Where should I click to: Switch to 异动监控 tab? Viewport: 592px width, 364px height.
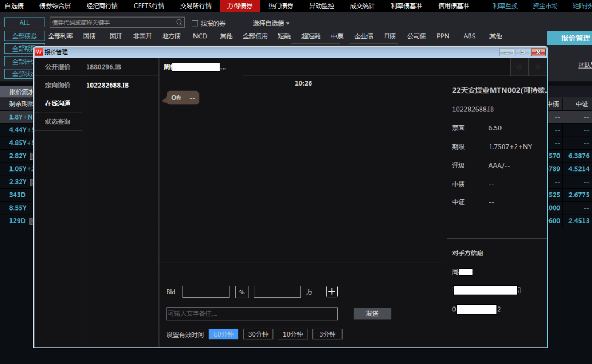coord(322,5)
